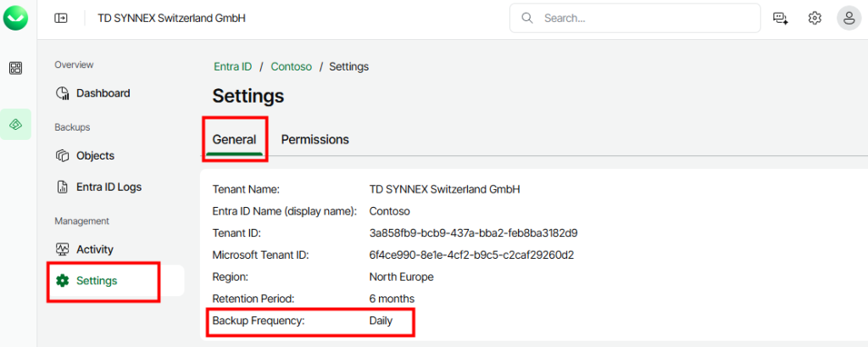Open the Activity menu item
Viewport: 868px width, 347px height.
pyautogui.click(x=94, y=249)
